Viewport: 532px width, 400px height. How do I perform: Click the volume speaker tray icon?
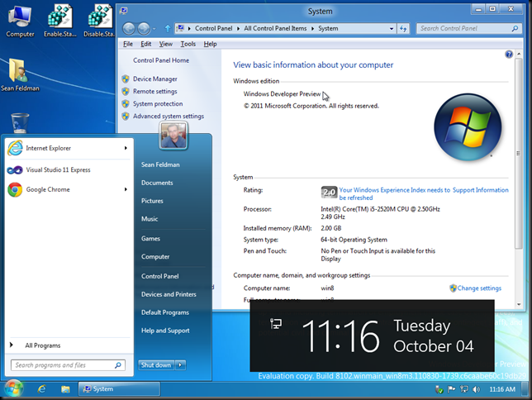(x=477, y=389)
